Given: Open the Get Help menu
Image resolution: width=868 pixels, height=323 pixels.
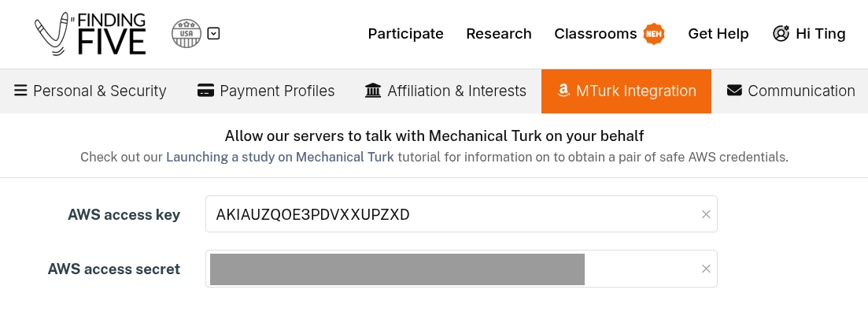Looking at the screenshot, I should tap(718, 34).
